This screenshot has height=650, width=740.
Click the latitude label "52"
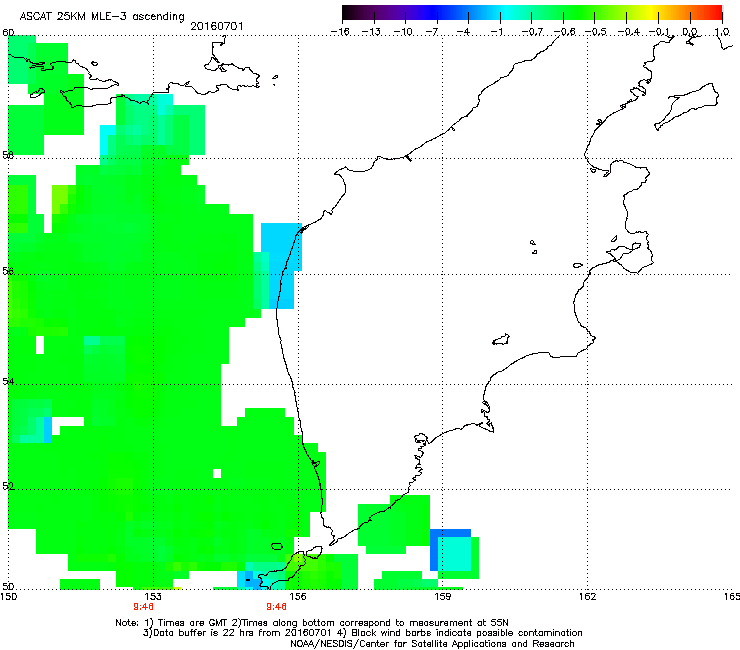click(8, 486)
